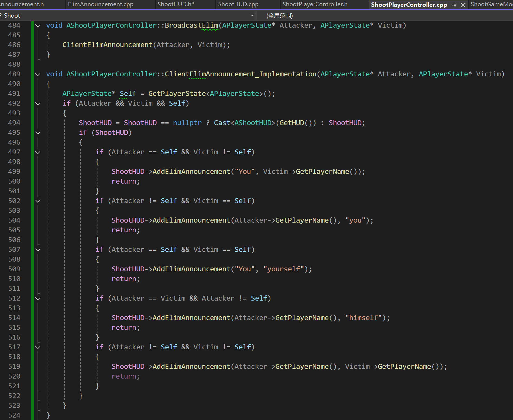Click the Self variable declaration on line 491
The height and width of the screenshot is (420, 513).
click(128, 93)
